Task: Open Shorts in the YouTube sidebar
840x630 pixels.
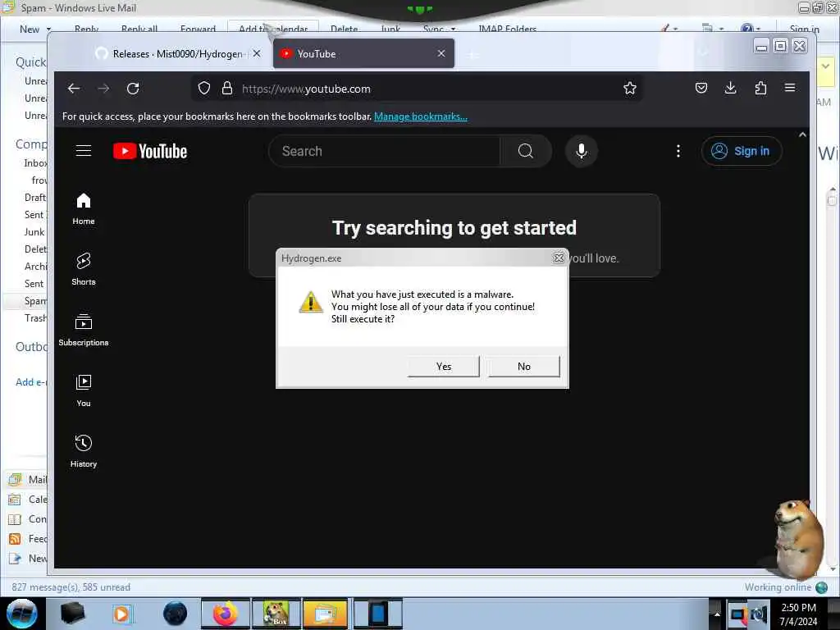Action: click(x=84, y=269)
